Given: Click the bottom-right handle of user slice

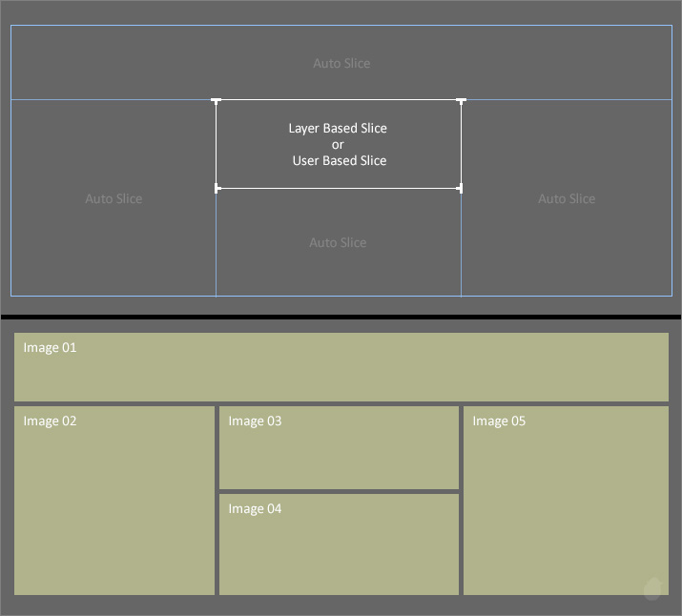Looking at the screenshot, I should pos(462,189).
